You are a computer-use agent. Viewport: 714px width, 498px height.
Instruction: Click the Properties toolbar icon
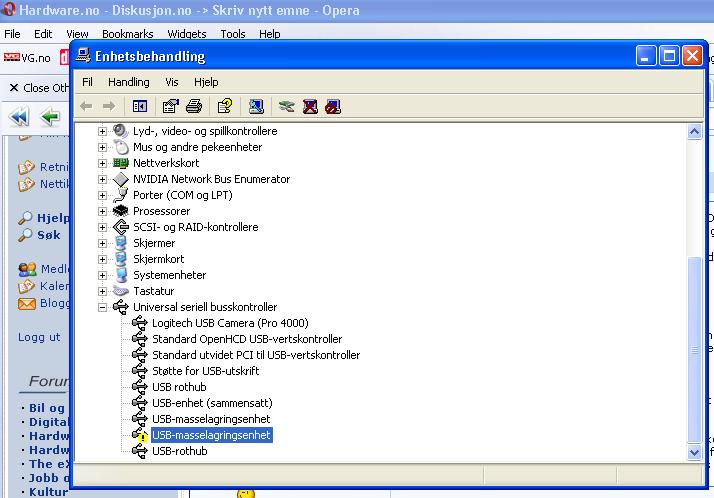pyautogui.click(x=170, y=106)
